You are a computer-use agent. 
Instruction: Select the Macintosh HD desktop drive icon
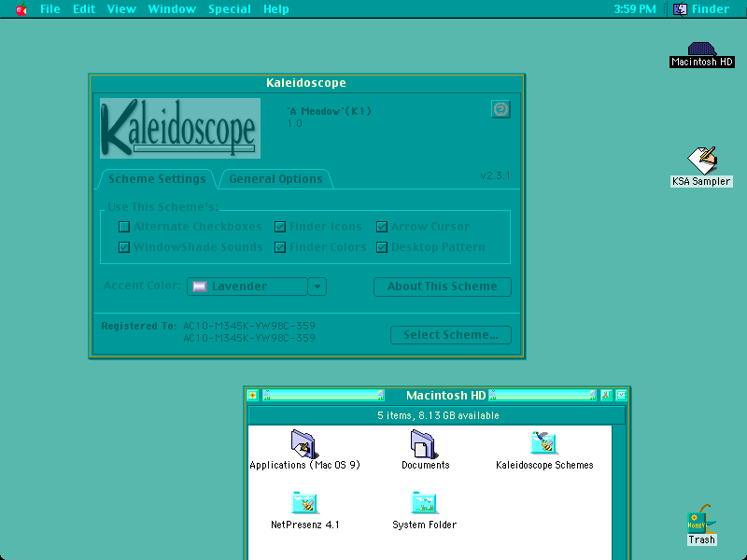click(702, 49)
